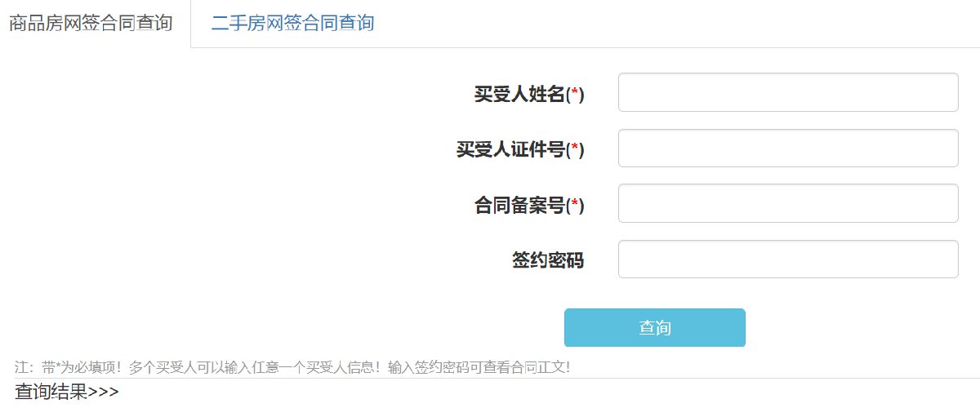The width and height of the screenshot is (980, 408).
Task: Click the 合同备案号 field label
Action: pyautogui.click(x=519, y=206)
